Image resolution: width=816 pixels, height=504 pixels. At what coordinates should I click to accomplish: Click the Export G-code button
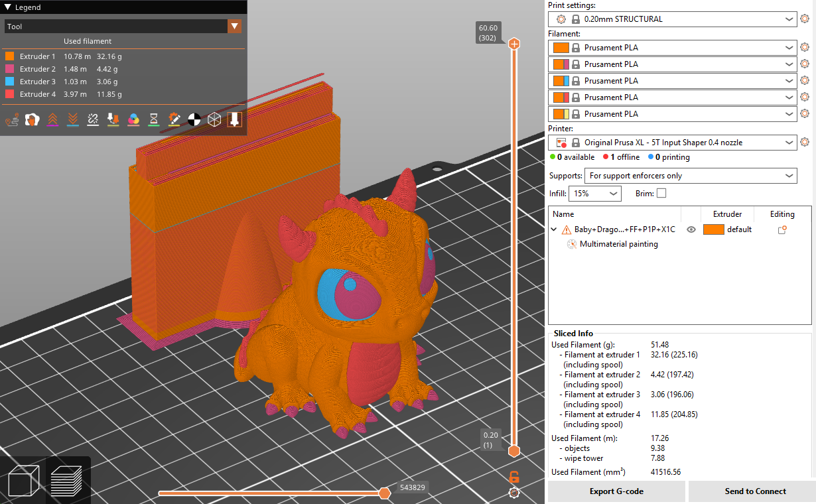click(x=616, y=491)
